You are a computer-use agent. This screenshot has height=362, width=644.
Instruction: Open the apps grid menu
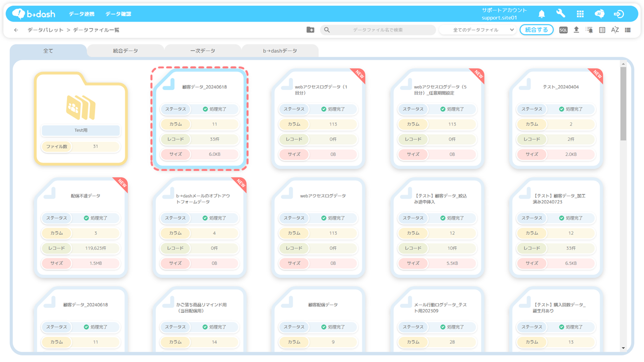[580, 14]
